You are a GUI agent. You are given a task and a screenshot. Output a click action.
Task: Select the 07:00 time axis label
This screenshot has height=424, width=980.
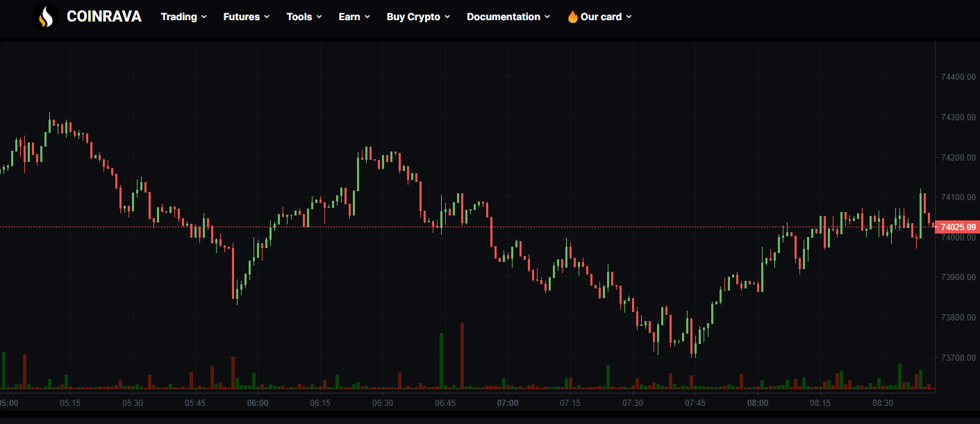point(508,403)
